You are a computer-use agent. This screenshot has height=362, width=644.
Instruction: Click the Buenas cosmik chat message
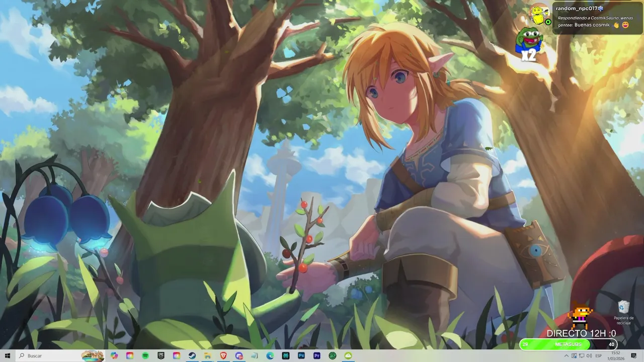click(592, 25)
